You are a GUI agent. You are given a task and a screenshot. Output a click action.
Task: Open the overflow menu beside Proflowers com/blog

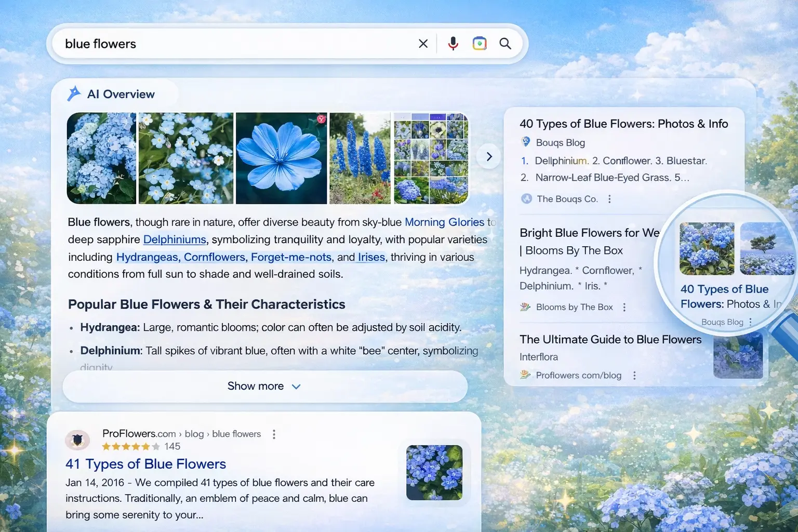pyautogui.click(x=634, y=375)
